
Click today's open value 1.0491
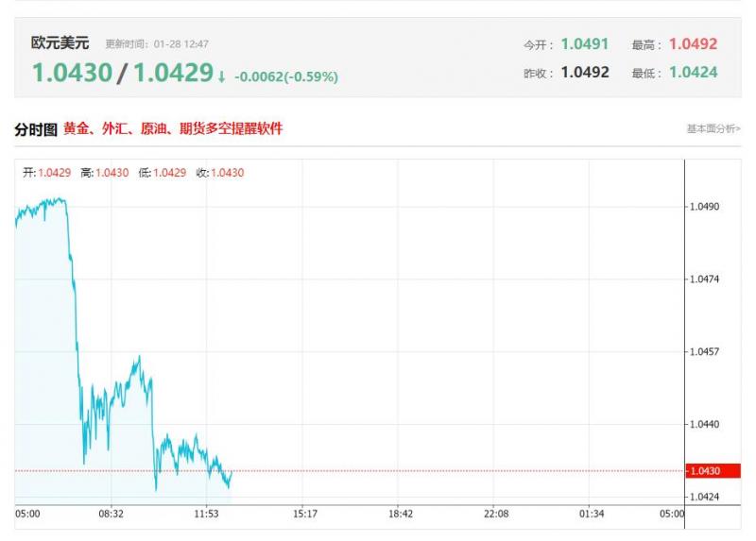point(584,43)
